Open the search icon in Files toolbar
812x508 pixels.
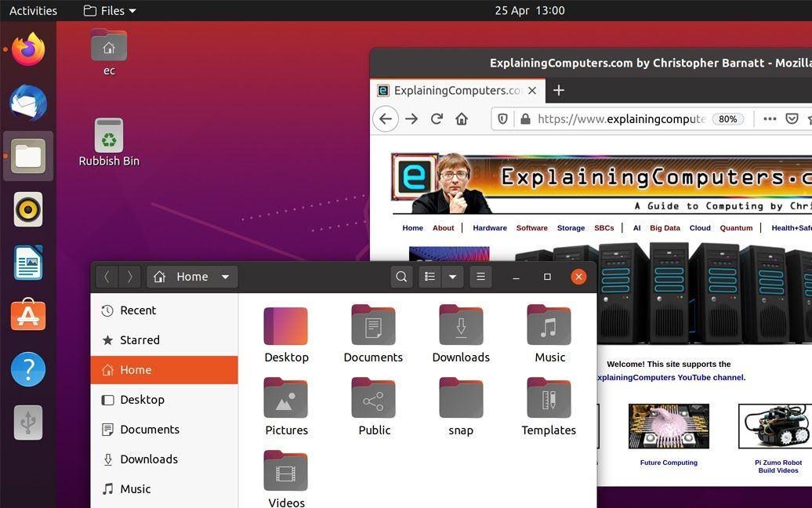pyautogui.click(x=401, y=276)
